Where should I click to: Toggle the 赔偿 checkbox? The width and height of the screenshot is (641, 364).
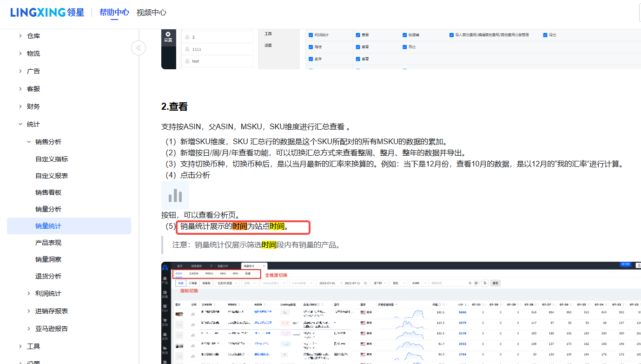[311, 47]
